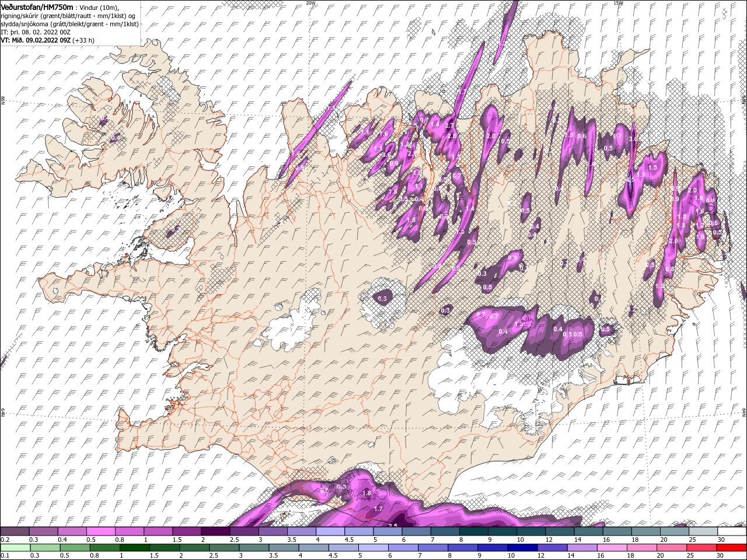This screenshot has height=560, width=747.
Task: Click the 2.5 value in the south coast band
Action: tap(393, 526)
